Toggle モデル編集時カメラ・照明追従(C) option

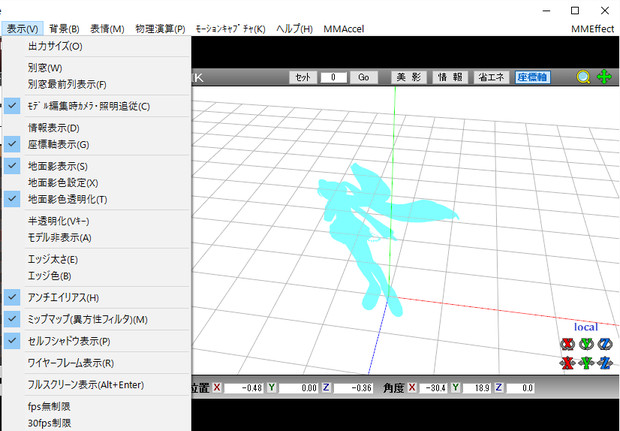pyautogui.click(x=97, y=106)
